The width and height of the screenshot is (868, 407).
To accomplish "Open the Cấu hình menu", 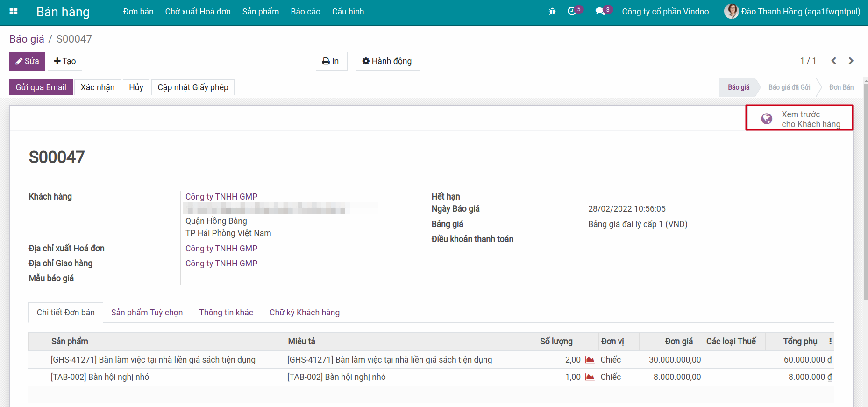I will (x=348, y=12).
